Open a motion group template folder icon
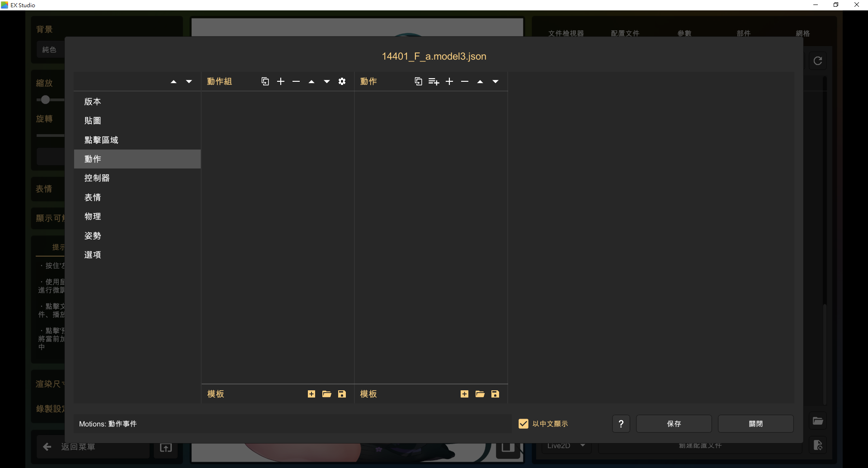This screenshot has width=868, height=468. [326, 394]
